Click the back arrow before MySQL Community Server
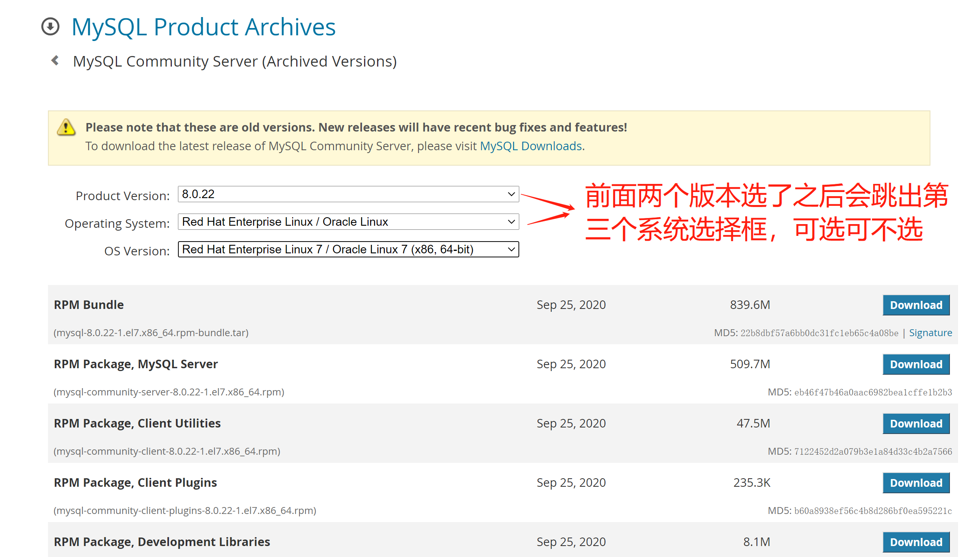 pyautogui.click(x=55, y=60)
